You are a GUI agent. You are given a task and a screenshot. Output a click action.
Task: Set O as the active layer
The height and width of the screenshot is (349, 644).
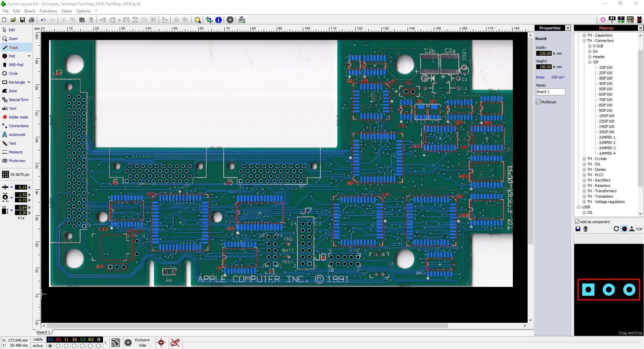pyautogui.click(x=99, y=346)
